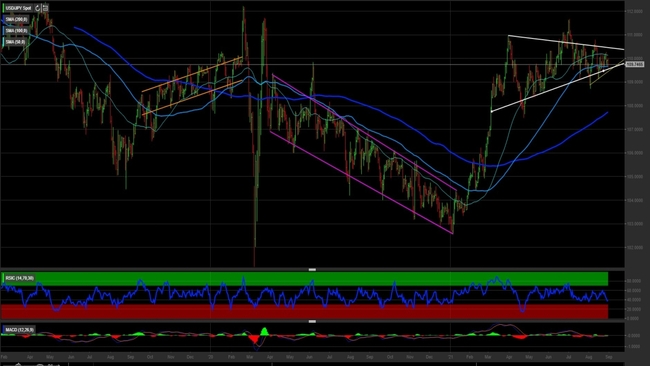Screen dimensions: 650x366
Task: Click the '20 year marker on the time axis
Action: (x=211, y=356)
